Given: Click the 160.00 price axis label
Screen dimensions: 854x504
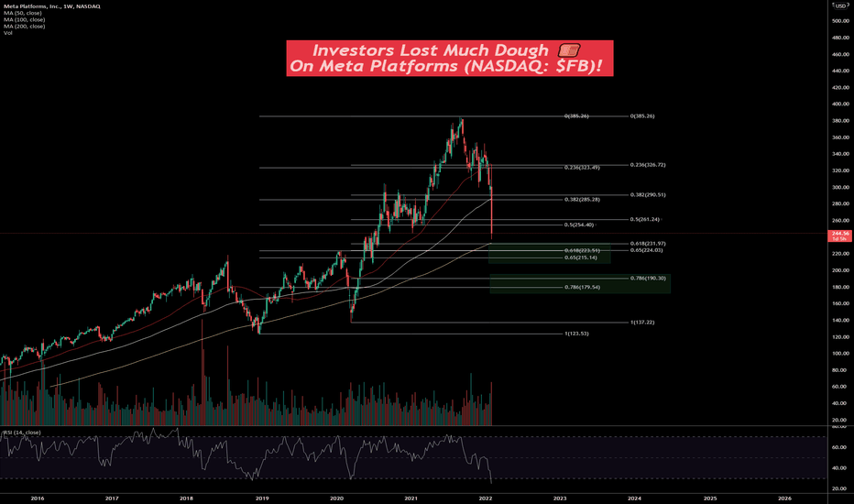Looking at the screenshot, I should tap(840, 303).
